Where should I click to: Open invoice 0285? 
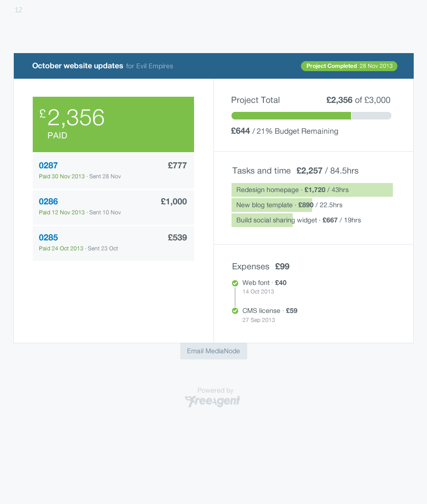click(x=48, y=238)
